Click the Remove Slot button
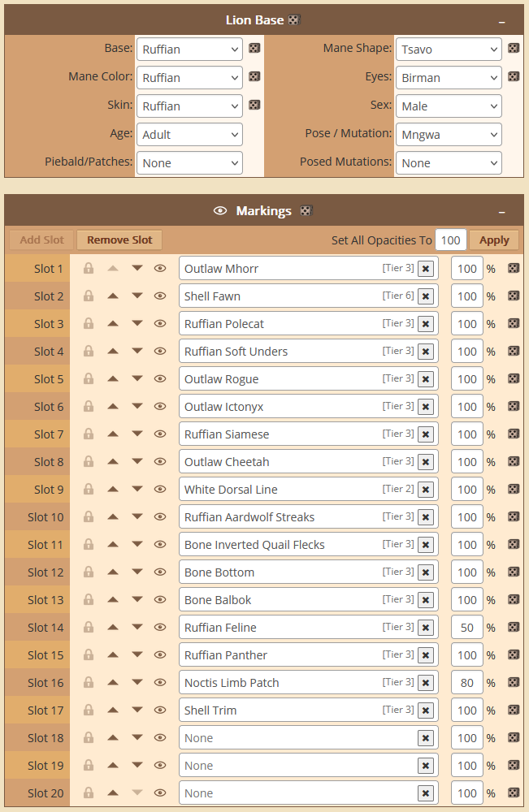The image size is (529, 812). 119,240
